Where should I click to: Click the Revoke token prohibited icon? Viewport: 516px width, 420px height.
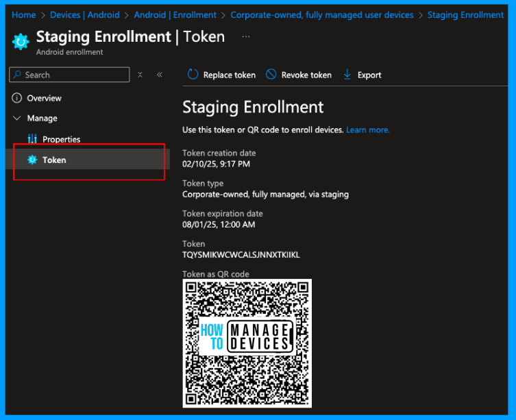point(271,75)
